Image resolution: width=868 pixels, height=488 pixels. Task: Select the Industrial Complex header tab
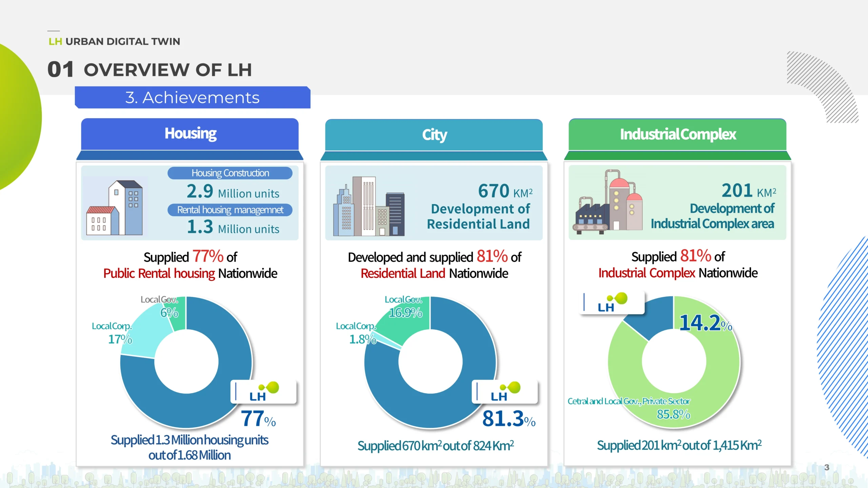677,134
